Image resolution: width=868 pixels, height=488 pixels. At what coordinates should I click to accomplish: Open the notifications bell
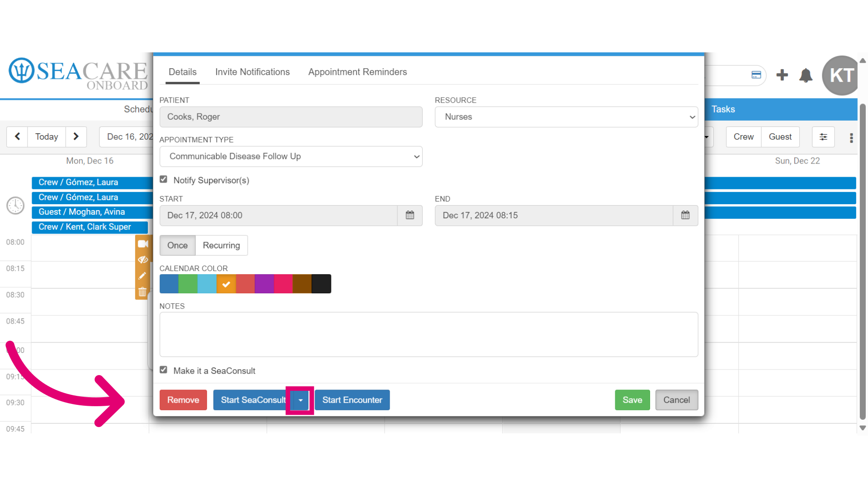click(x=806, y=75)
